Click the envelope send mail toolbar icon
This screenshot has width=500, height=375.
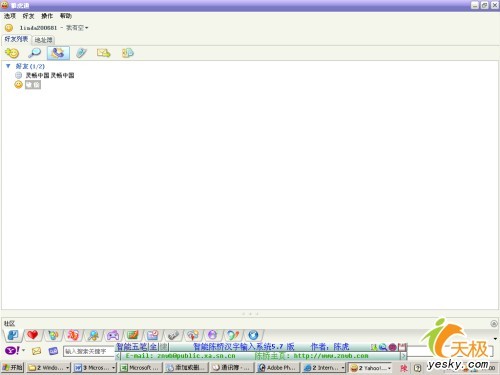pyautogui.click(x=104, y=53)
